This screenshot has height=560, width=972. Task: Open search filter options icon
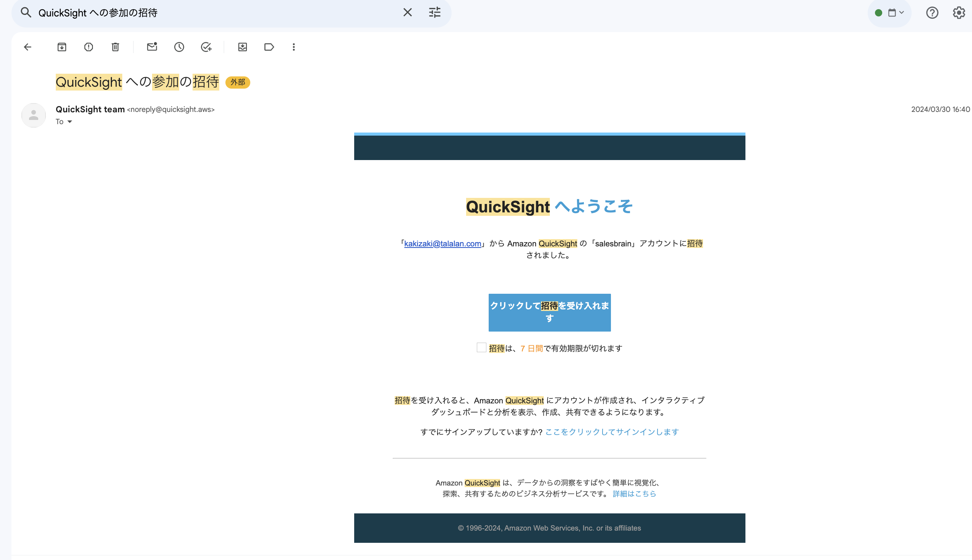[435, 13]
